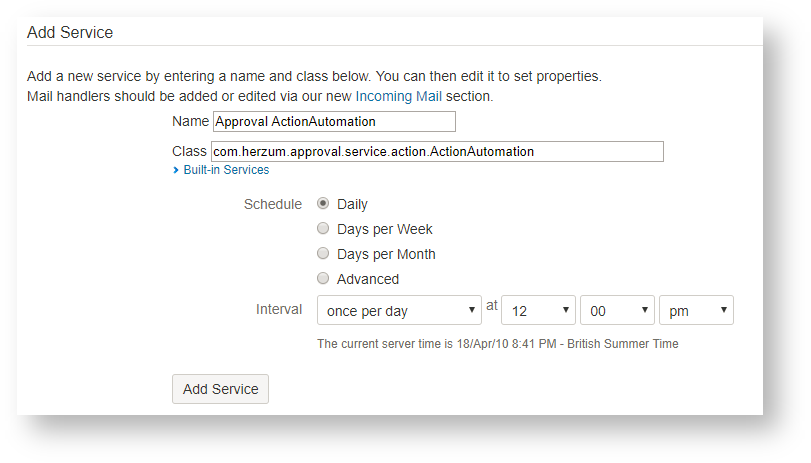Image resolution: width=811 pixels, height=463 pixels.
Task: Click the Add Service page heading
Action: tap(70, 32)
